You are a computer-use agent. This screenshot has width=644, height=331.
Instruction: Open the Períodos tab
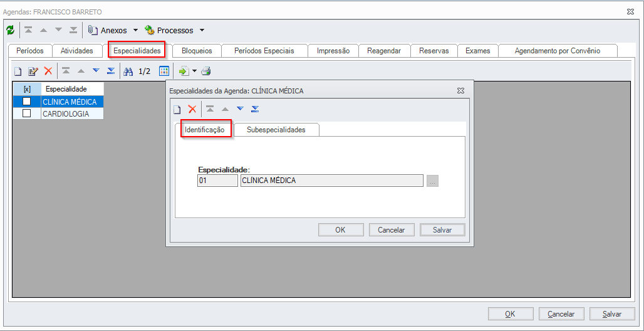(30, 51)
